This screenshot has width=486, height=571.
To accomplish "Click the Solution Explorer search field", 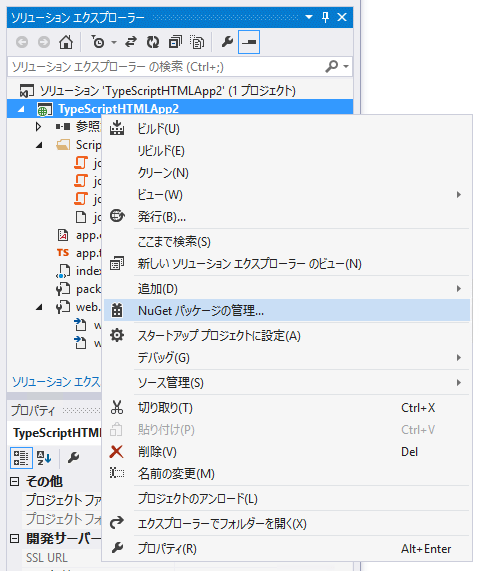I will click(x=166, y=67).
